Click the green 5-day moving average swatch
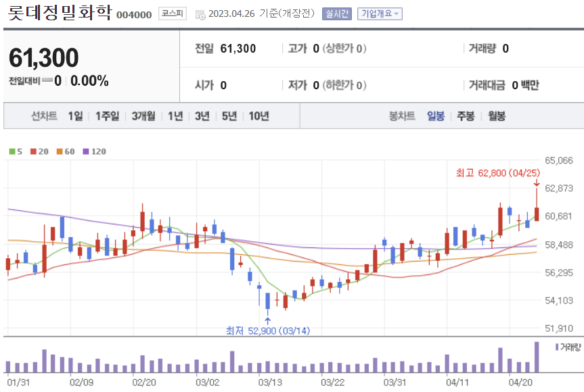 click(x=12, y=151)
